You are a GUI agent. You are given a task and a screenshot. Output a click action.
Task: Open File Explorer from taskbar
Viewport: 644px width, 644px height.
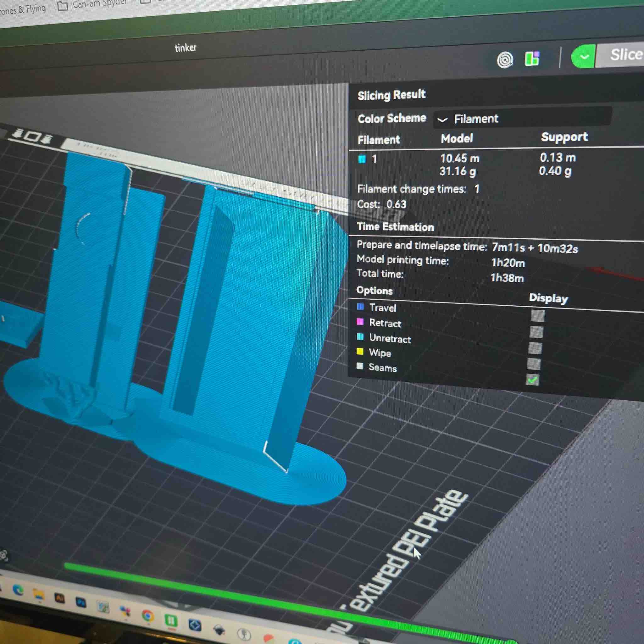[x=39, y=594]
